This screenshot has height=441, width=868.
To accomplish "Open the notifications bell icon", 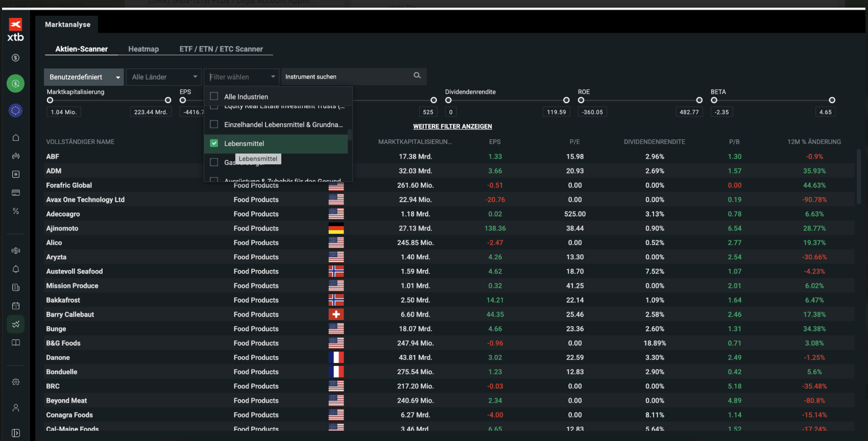I will tap(15, 269).
